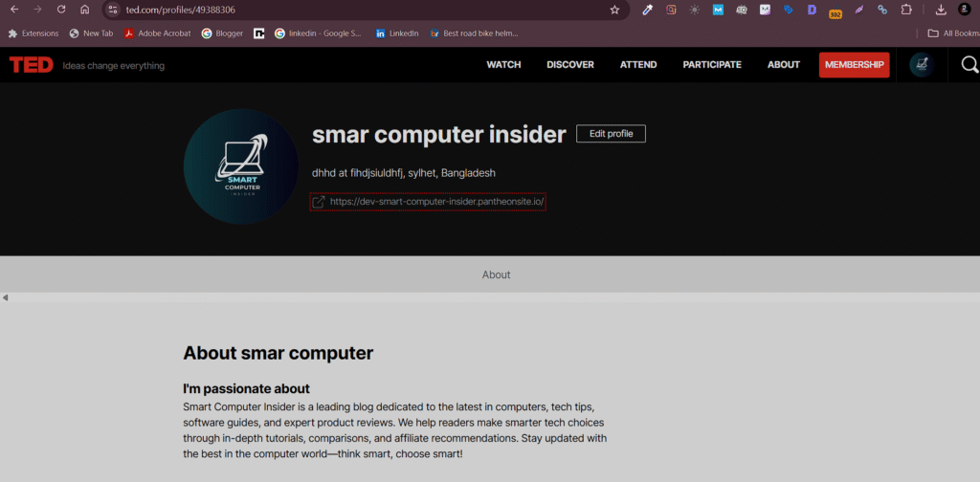
Task: Open the DISCOVER menu
Action: click(x=570, y=65)
